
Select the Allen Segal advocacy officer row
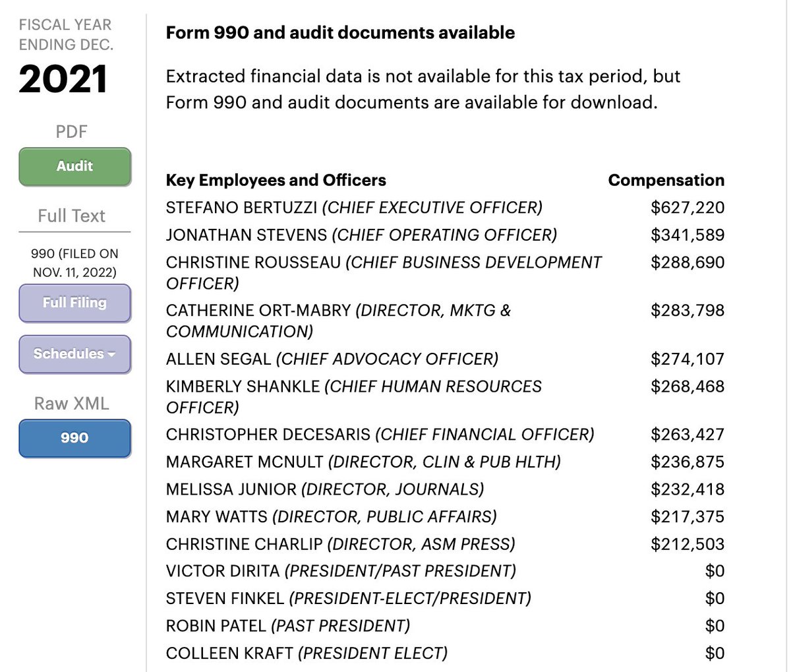coord(445,359)
